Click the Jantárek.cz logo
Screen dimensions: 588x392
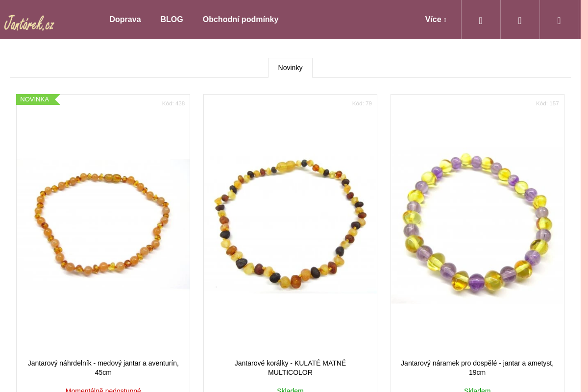point(29,22)
